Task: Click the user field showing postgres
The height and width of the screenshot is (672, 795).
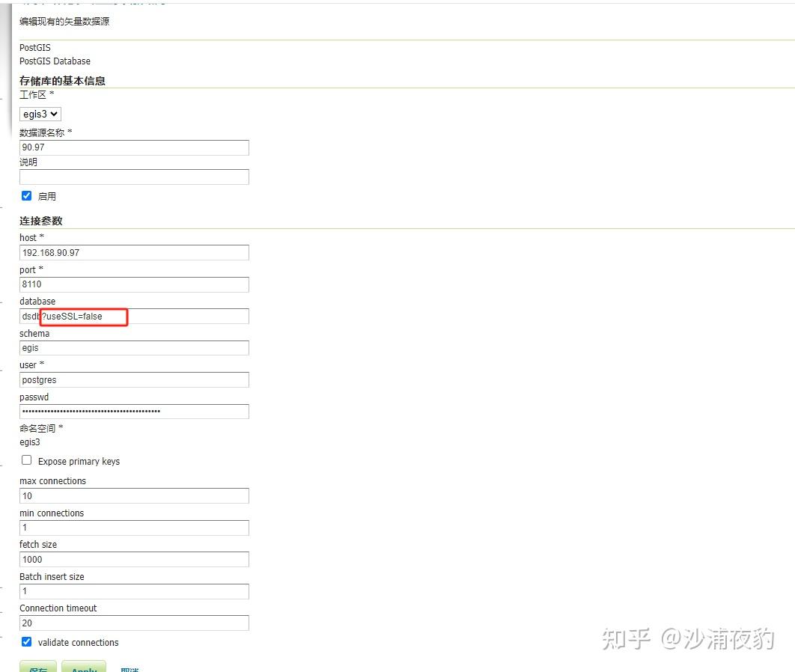Action: 134,379
